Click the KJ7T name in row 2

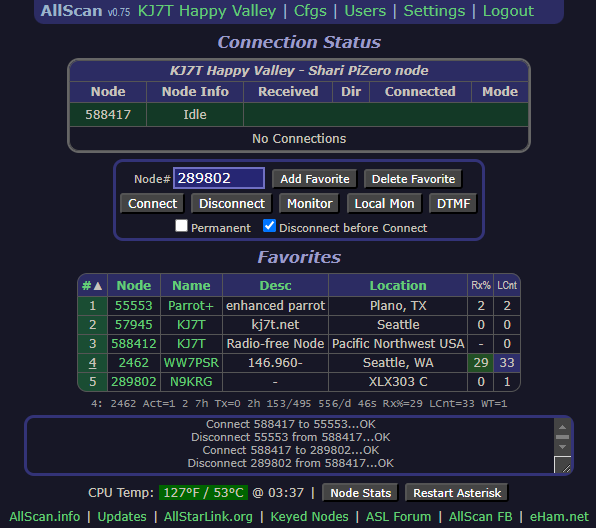point(191,325)
